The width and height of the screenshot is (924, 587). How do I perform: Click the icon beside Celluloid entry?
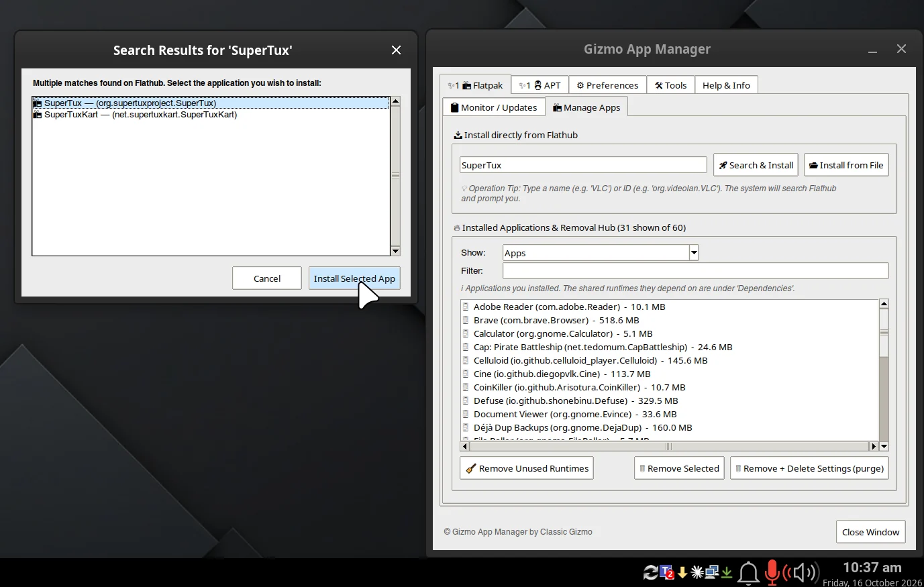(x=466, y=360)
